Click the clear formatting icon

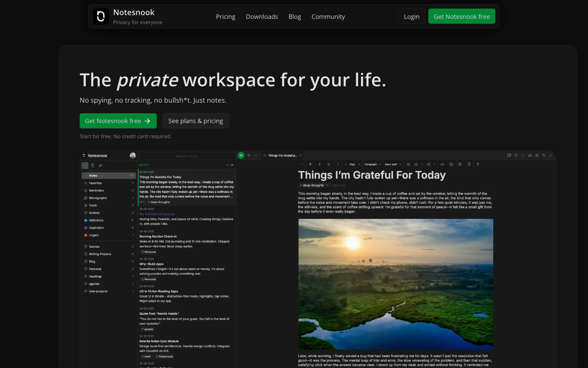(x=477, y=164)
